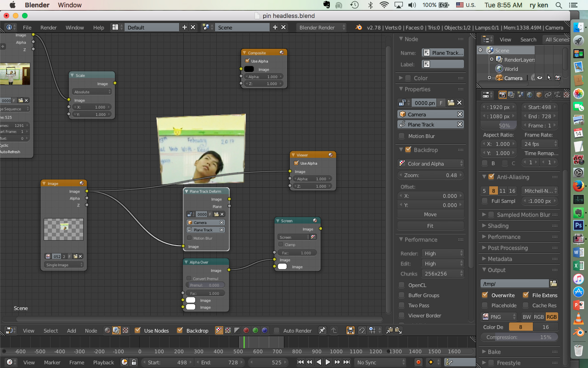Launch Firefox from the Dock
The width and height of the screenshot is (588, 368).
pos(578,186)
